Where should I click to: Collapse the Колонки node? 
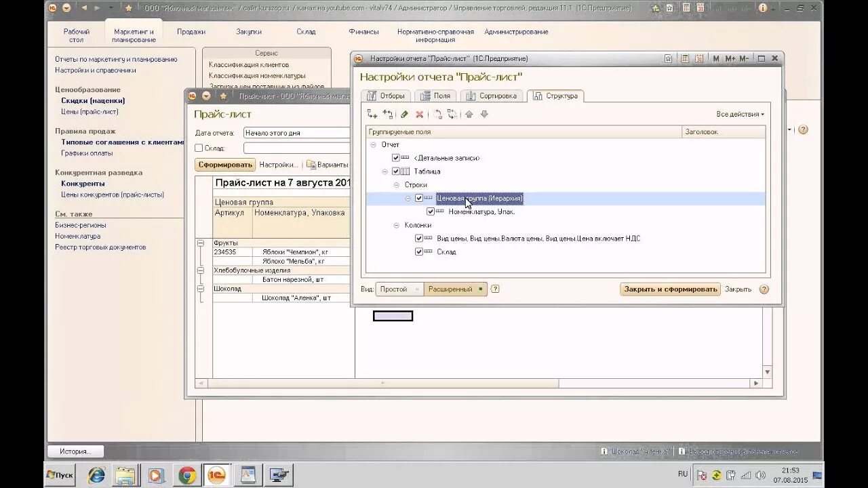(x=397, y=225)
